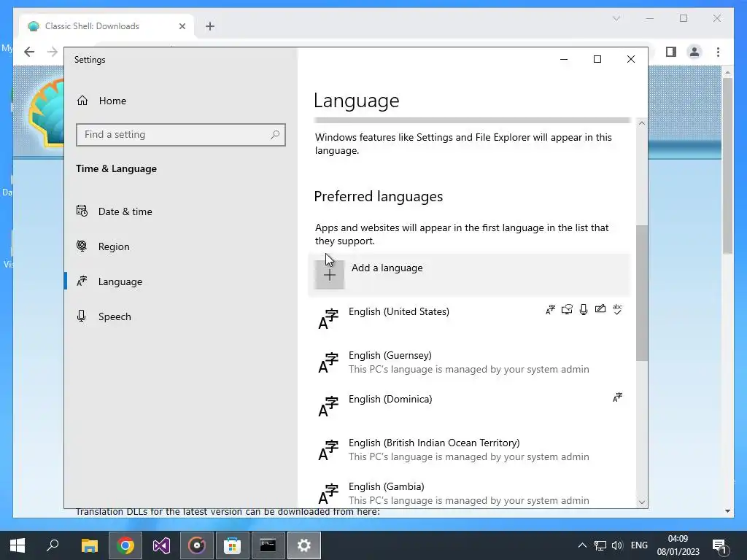This screenshot has width=747, height=560.
Task: Open Visual Studio from taskbar
Action: [x=161, y=545]
